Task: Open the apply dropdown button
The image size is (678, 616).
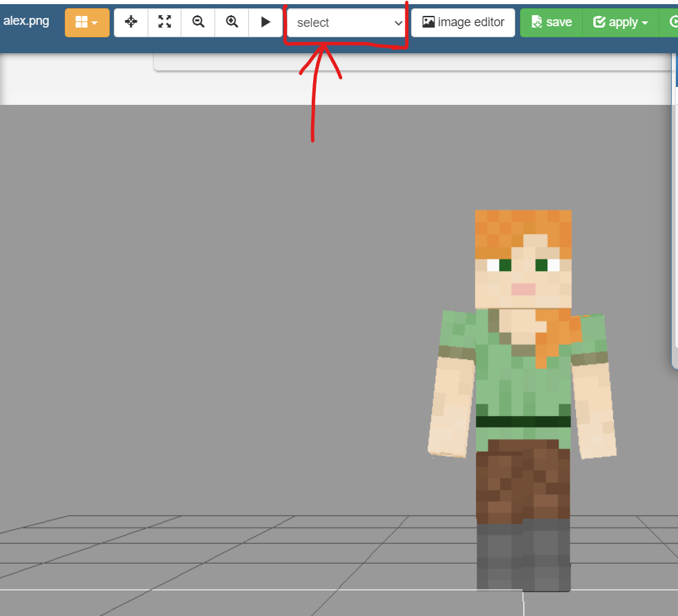Action: click(621, 23)
